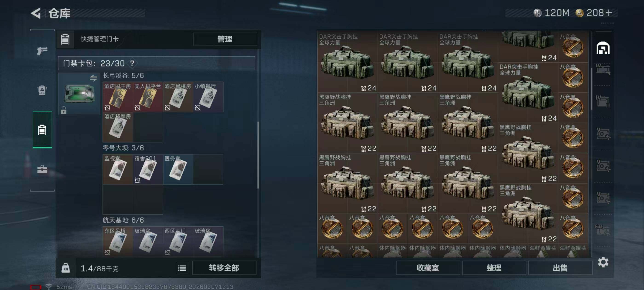Click the question mark next to 门禁卡包 23/30

(x=132, y=63)
